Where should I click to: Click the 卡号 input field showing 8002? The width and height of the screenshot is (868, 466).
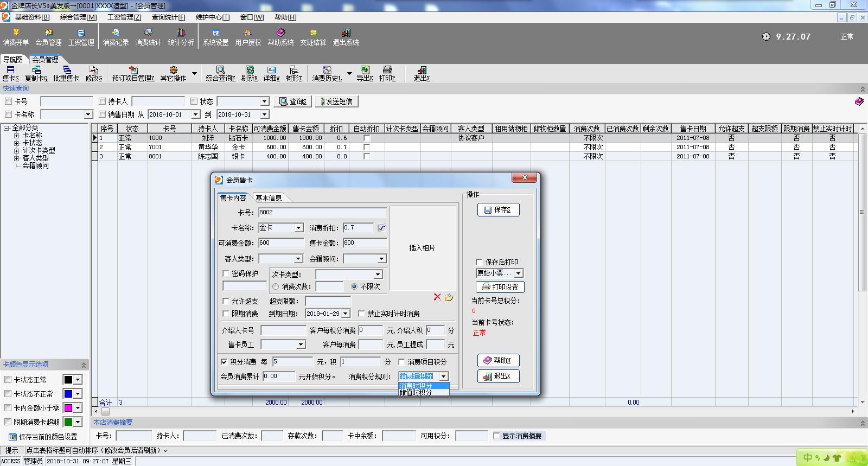[322, 212]
